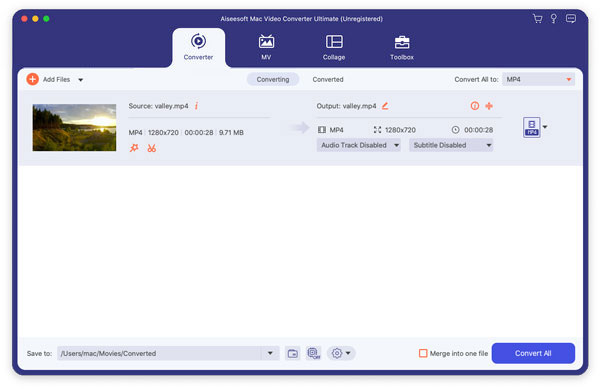
Task: Click the Add Files label
Action: click(x=56, y=79)
